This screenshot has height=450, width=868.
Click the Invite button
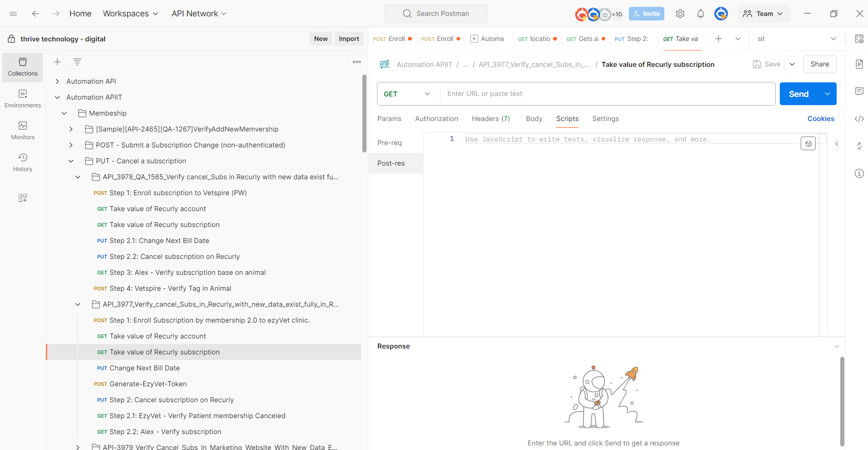point(647,14)
